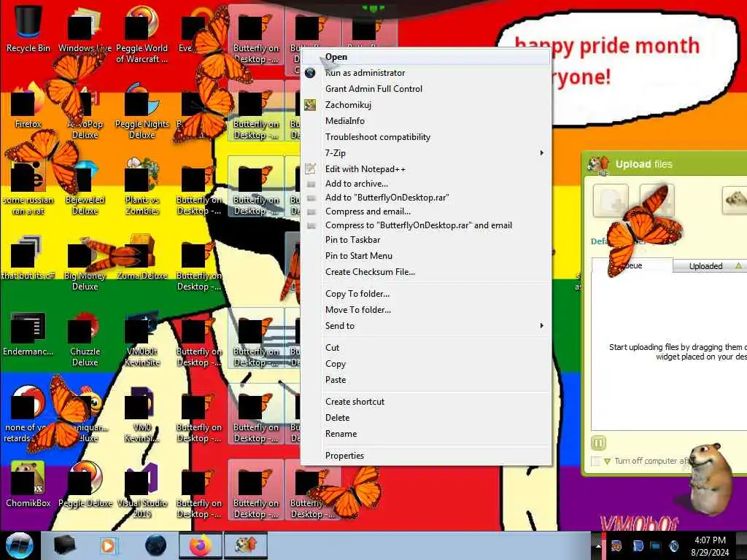Choose Grant Admin Full Control
Screen dimensions: 747x560
tap(426, 88)
